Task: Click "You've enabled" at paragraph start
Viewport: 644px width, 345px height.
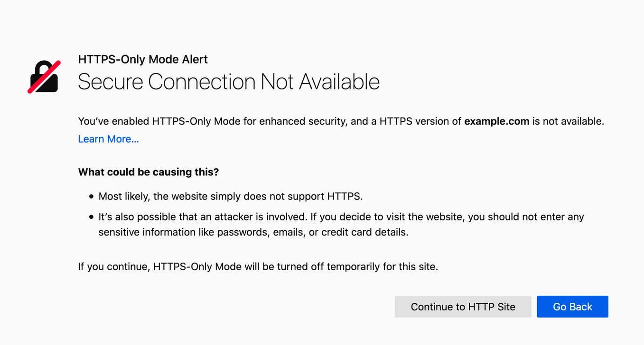Action: click(x=113, y=121)
